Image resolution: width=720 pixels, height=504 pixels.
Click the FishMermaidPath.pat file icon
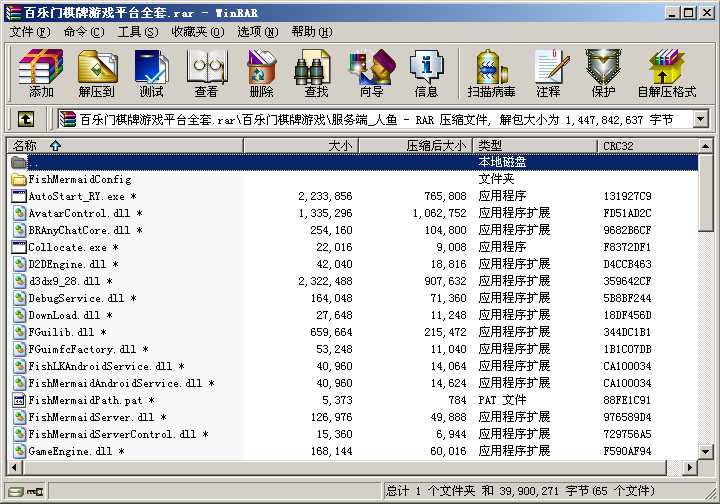[x=19, y=400]
